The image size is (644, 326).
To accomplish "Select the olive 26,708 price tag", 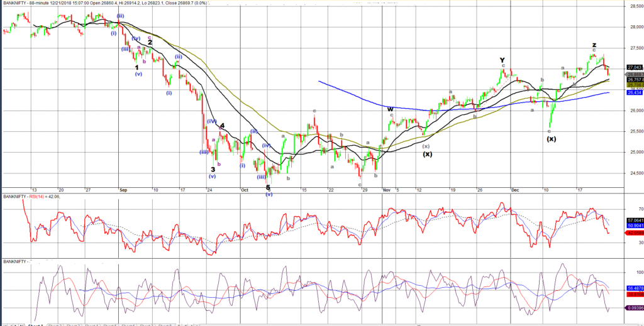I will (635, 85).
